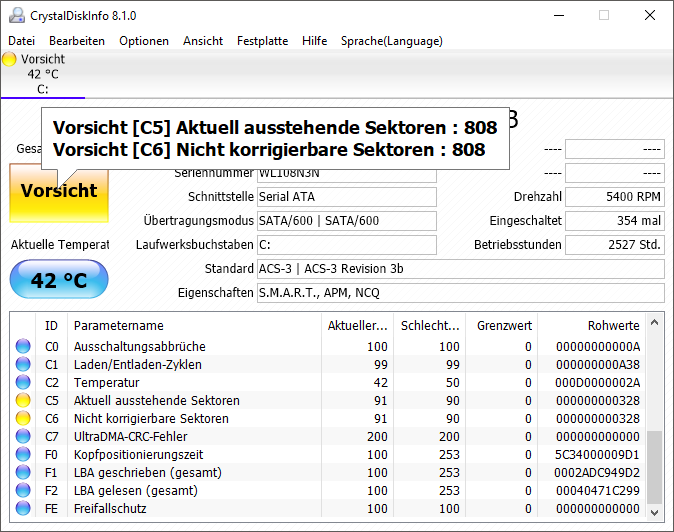Click the yellow Vorsicht health status button
674x532 pixels.
[x=59, y=193]
